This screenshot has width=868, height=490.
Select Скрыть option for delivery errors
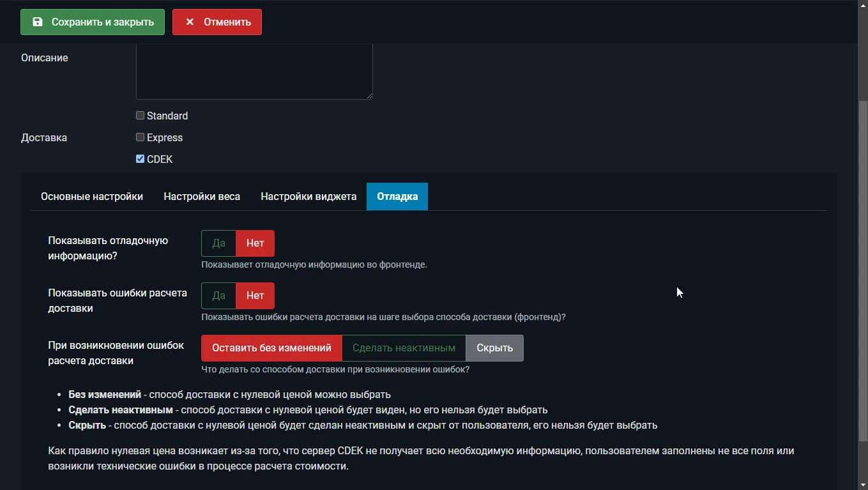pos(495,348)
